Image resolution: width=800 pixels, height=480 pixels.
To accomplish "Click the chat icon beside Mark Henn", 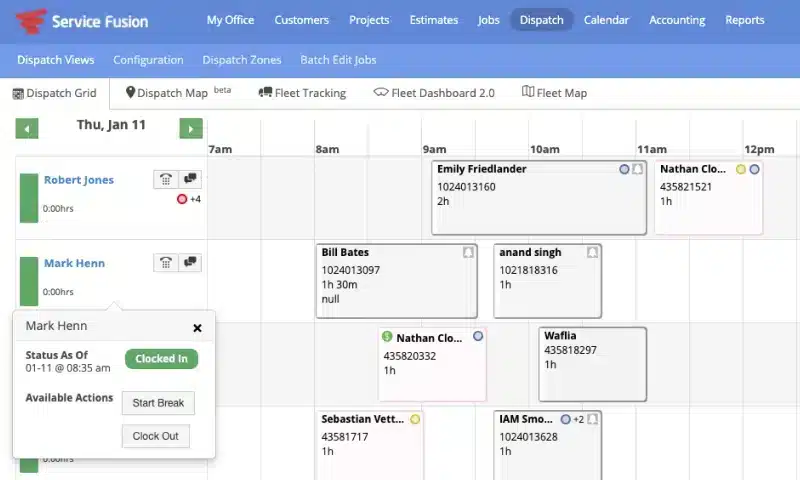I will pos(190,262).
